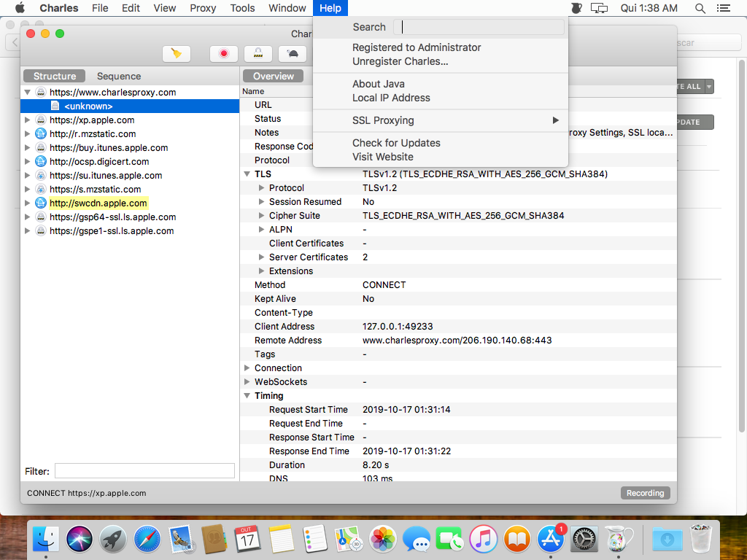Image resolution: width=747 pixels, height=560 pixels.
Task: Open Finder from the dock
Action: tap(46, 539)
